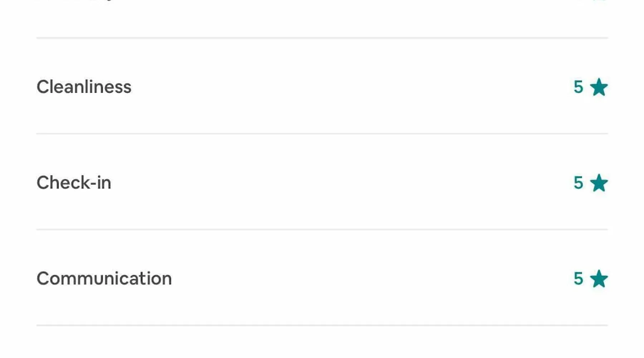Click the number 5 for Cleanliness
The height and width of the screenshot is (358, 644).
[578, 87]
